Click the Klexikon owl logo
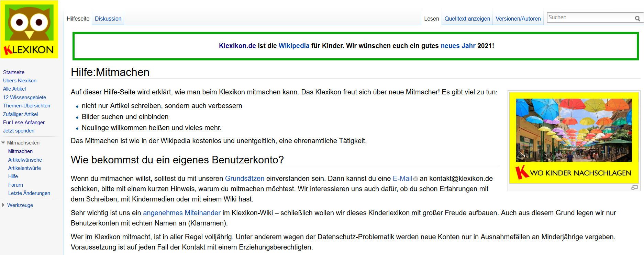This screenshot has height=255, width=644. click(x=29, y=29)
